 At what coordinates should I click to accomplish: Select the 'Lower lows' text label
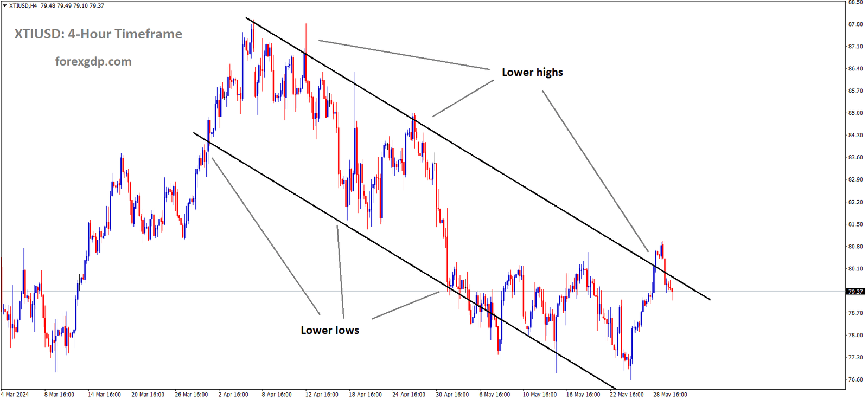[x=330, y=330]
